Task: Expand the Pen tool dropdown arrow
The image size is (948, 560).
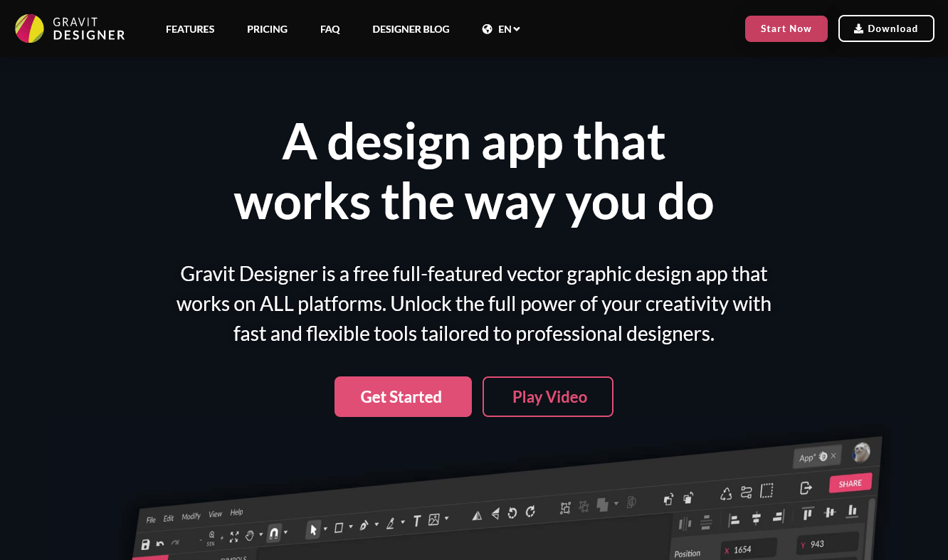Action: tap(376, 524)
